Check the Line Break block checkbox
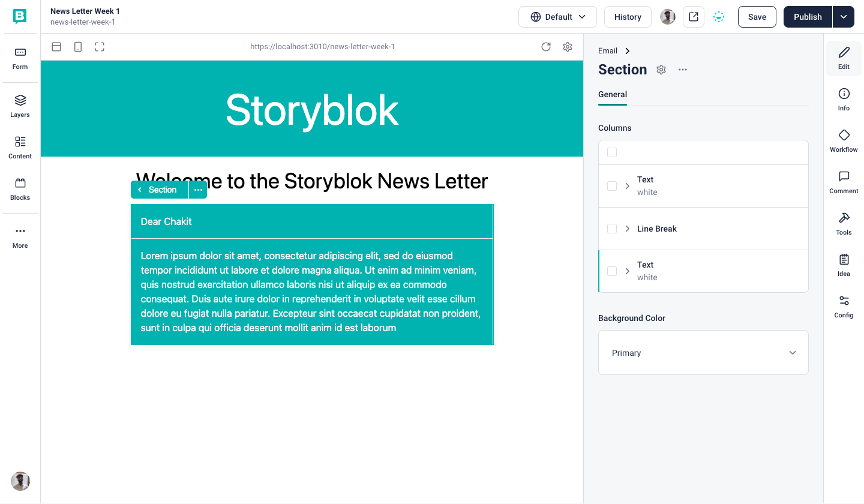Screen dimensions: 864x504 tap(612, 229)
